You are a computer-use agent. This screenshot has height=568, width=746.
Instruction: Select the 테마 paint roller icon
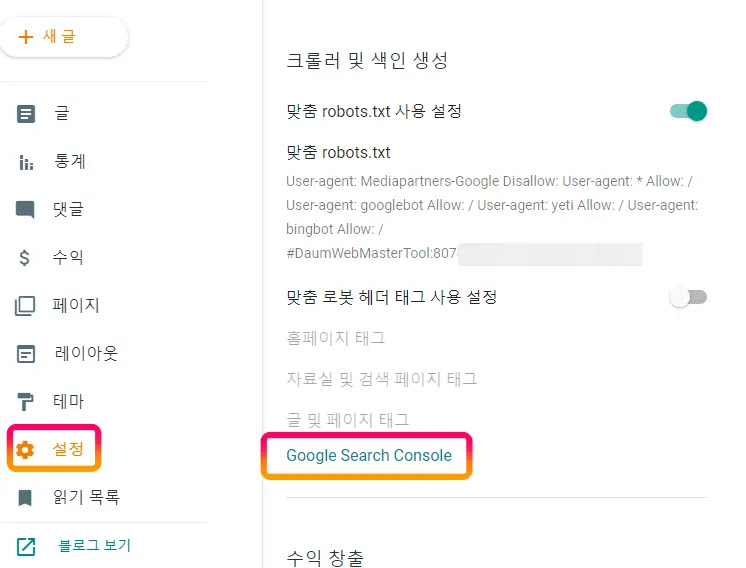pos(25,402)
